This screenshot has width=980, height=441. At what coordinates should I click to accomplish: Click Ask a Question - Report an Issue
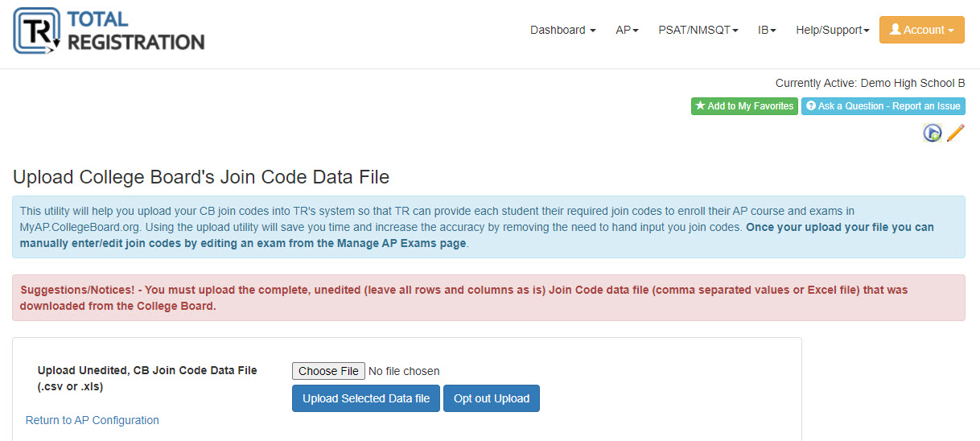(x=883, y=106)
